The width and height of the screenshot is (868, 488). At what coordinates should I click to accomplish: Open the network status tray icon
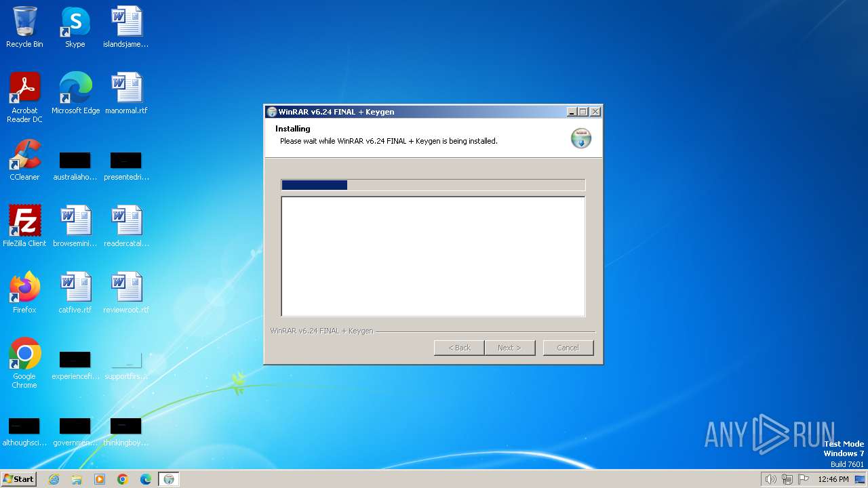click(787, 479)
